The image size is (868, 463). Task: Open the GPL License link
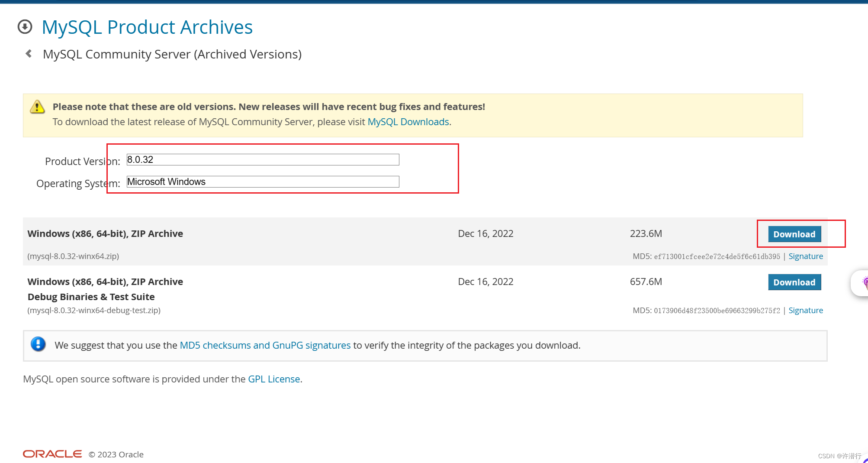pyautogui.click(x=274, y=379)
